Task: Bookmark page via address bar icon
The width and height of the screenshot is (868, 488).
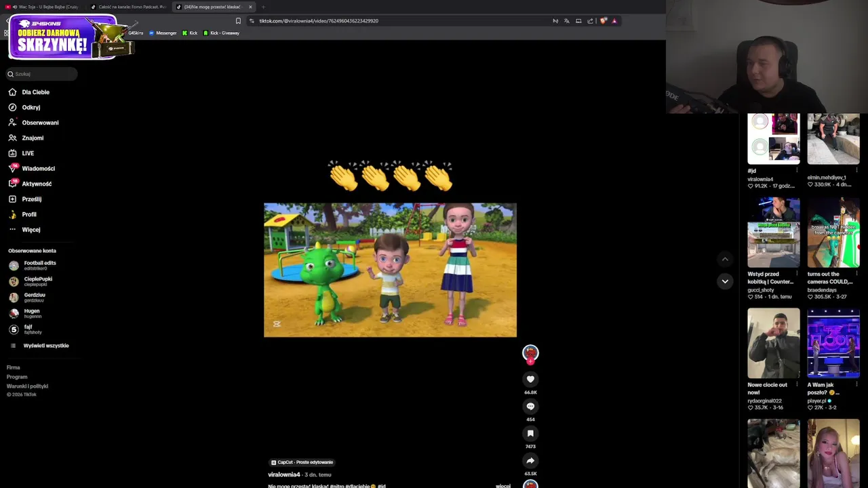Action: (238, 21)
